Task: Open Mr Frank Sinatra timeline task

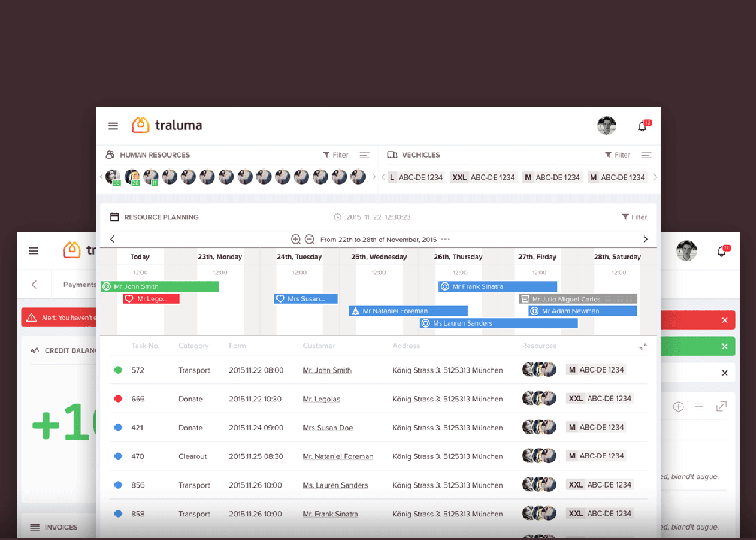Action: (498, 286)
